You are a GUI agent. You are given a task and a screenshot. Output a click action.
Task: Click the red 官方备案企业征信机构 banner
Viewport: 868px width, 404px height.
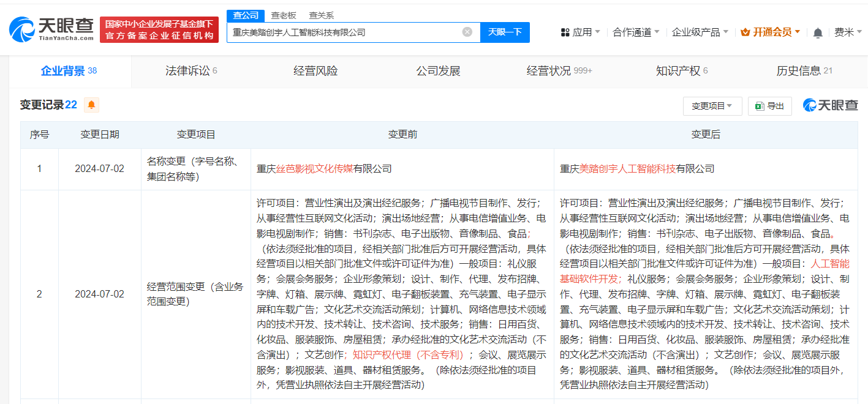click(159, 36)
